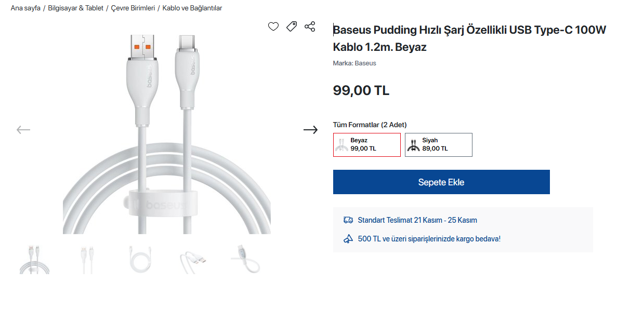View first thumbnail of coiled cable
This screenshot has height=311, width=644.
tap(34, 260)
